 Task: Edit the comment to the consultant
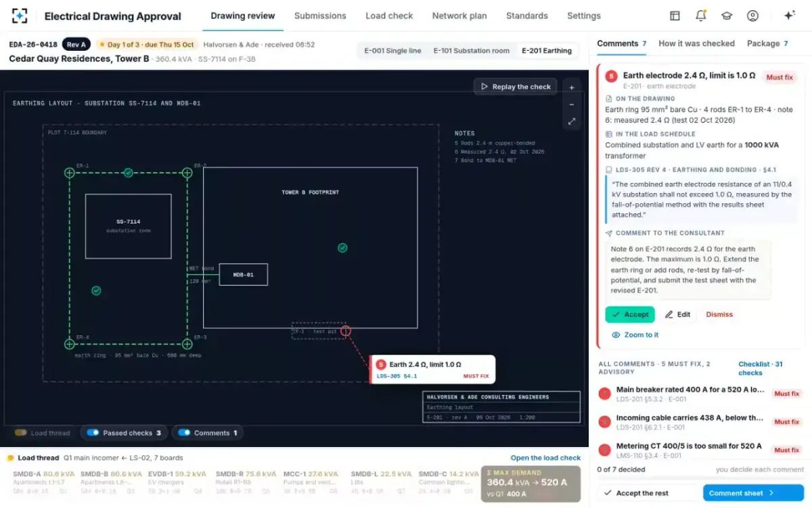[677, 314]
